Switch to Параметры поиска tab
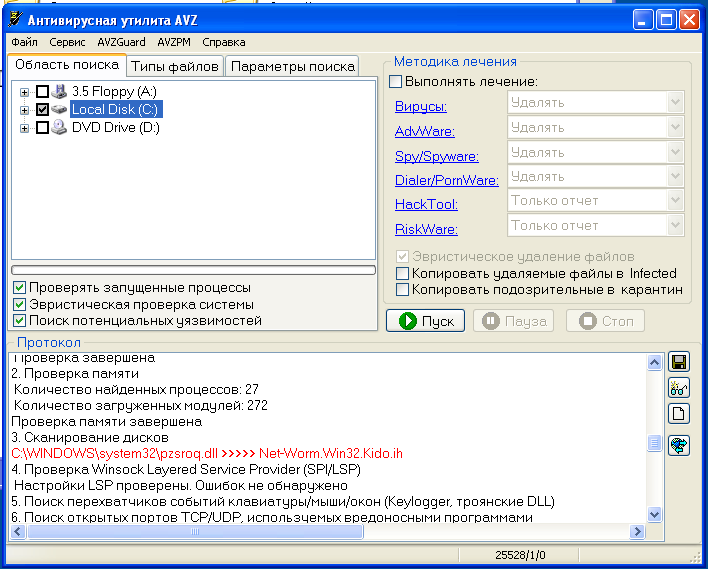 [x=293, y=66]
